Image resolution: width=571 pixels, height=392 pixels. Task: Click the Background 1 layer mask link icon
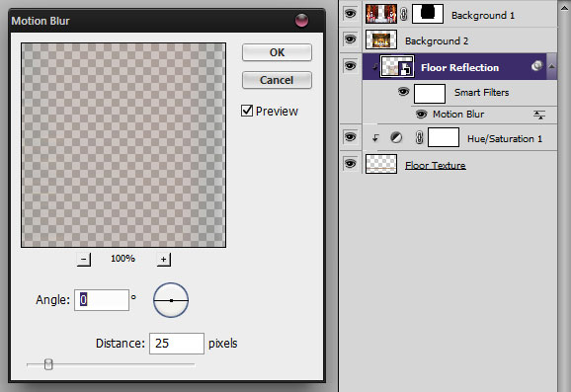[x=404, y=14]
